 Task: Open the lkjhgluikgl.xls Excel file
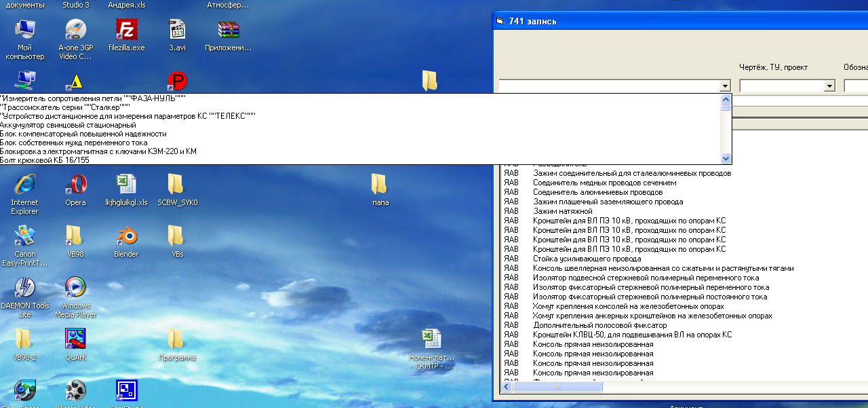(x=126, y=185)
